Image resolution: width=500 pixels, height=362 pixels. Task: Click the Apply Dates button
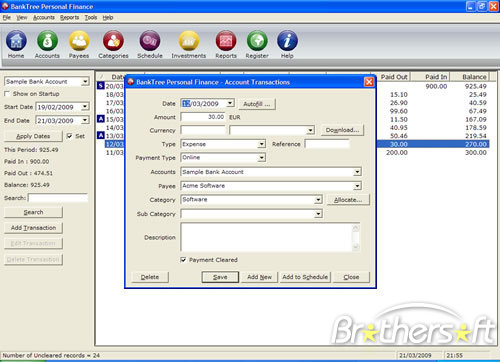(33, 136)
